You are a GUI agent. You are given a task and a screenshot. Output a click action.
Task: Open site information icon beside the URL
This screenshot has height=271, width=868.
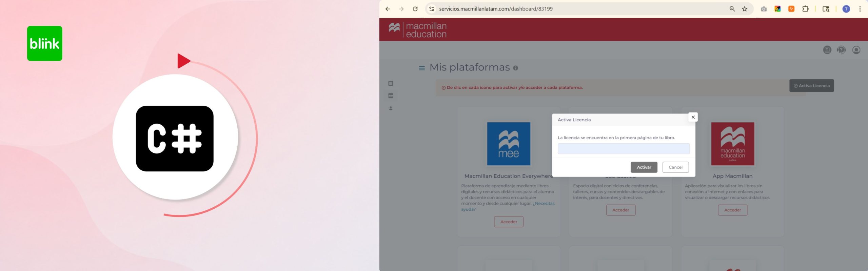(x=432, y=9)
